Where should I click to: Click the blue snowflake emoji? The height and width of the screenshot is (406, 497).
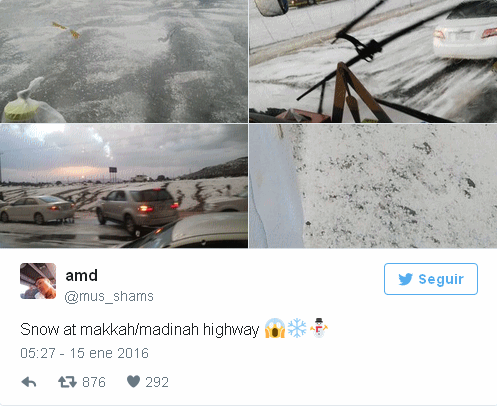click(x=297, y=328)
